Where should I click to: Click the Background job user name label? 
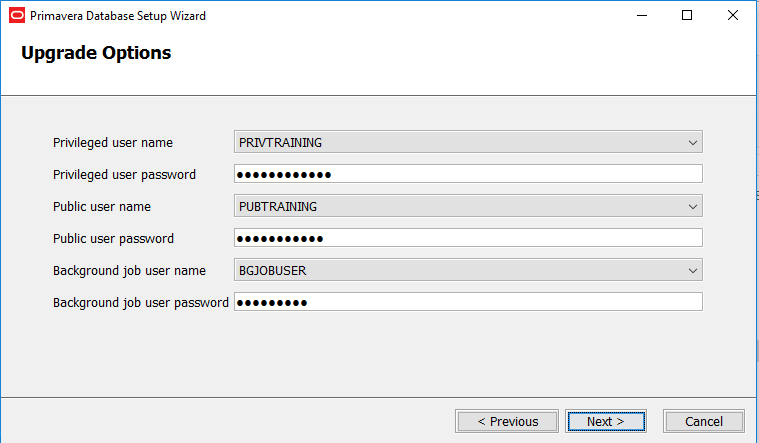coord(129,271)
